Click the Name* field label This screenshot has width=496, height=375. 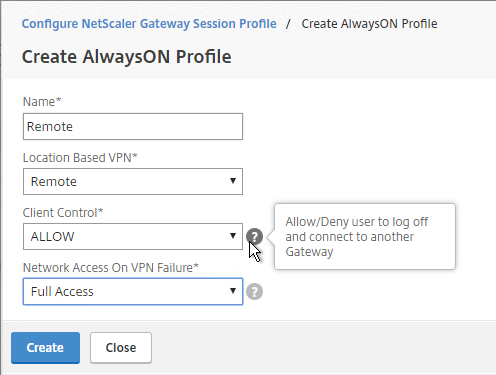coord(42,102)
